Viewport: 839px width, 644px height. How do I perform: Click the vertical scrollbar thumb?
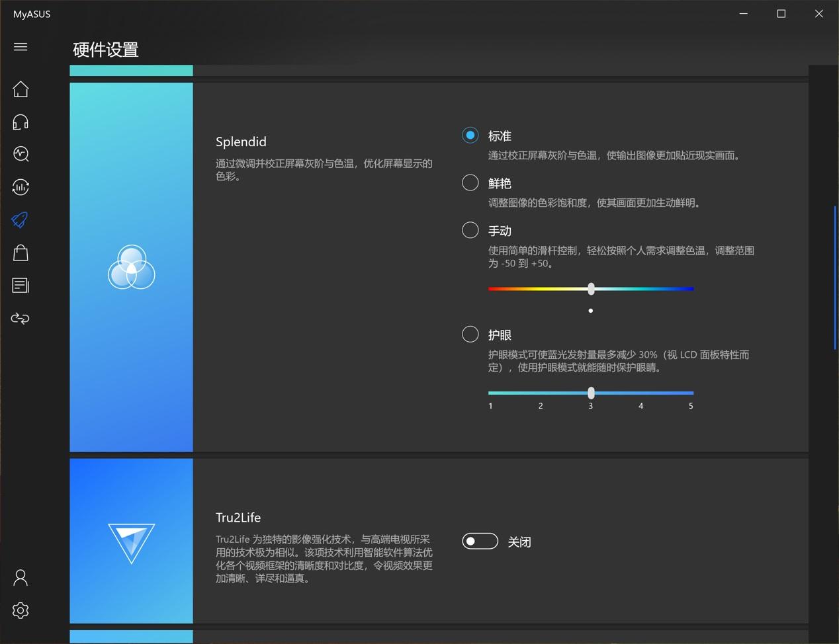pos(835,278)
